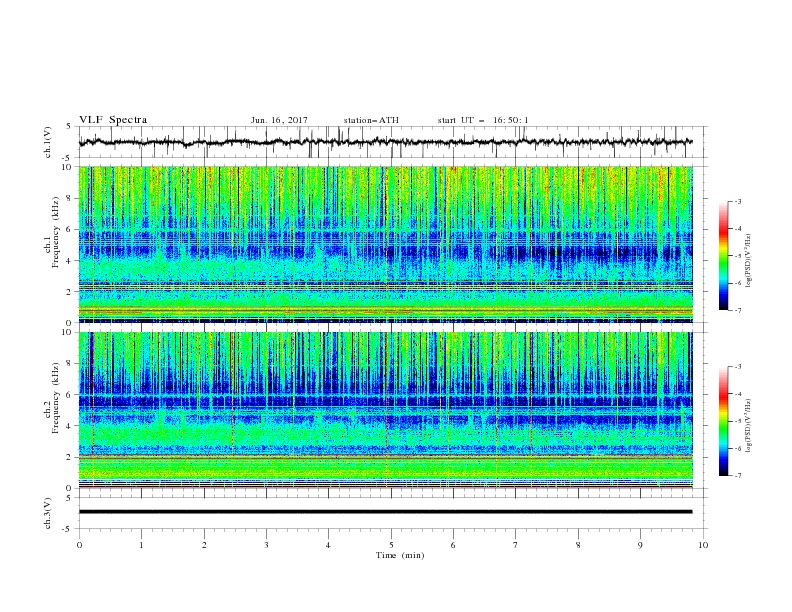Click the ch.2 colorbar "-7" tick value
The width and height of the screenshot is (792, 612).
click(x=738, y=475)
